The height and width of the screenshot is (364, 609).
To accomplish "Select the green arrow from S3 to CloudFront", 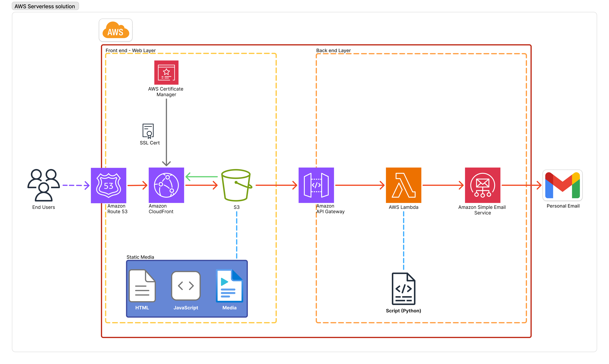I will [x=201, y=176].
